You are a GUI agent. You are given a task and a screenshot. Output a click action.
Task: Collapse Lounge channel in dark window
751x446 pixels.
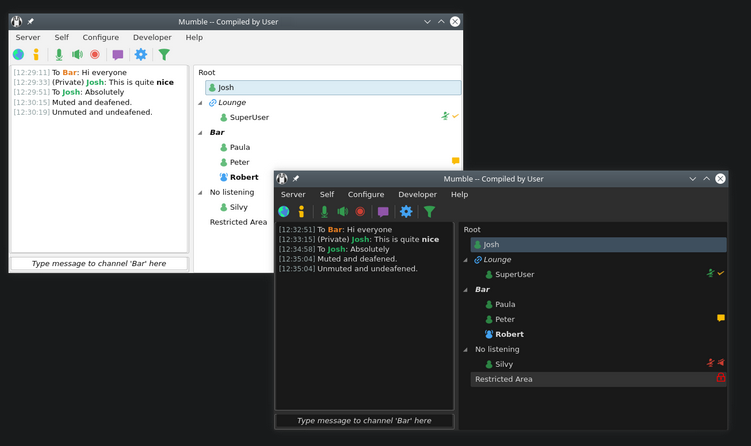466,260
